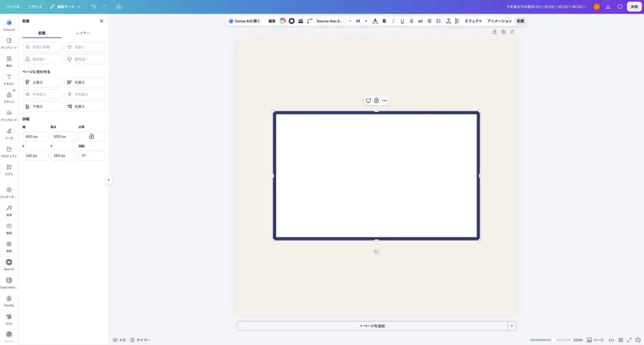Select the rounded corner elbow icon
Viewport: 644px width, 345px height.
(x=309, y=21)
